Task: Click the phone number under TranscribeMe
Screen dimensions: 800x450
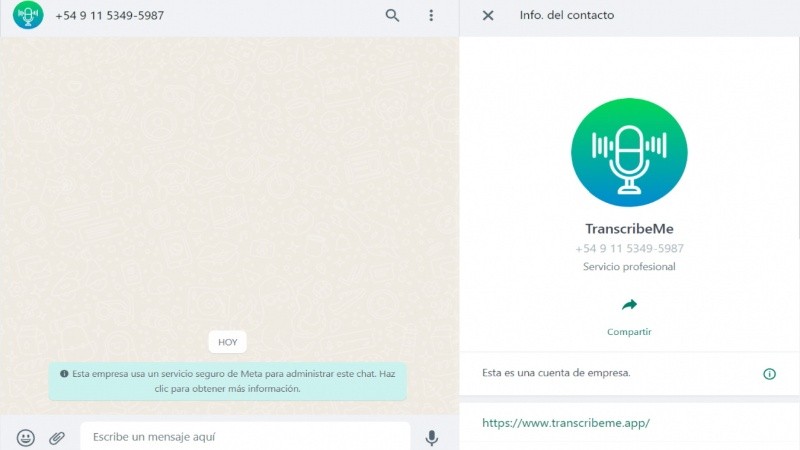Action: pyautogui.click(x=629, y=248)
